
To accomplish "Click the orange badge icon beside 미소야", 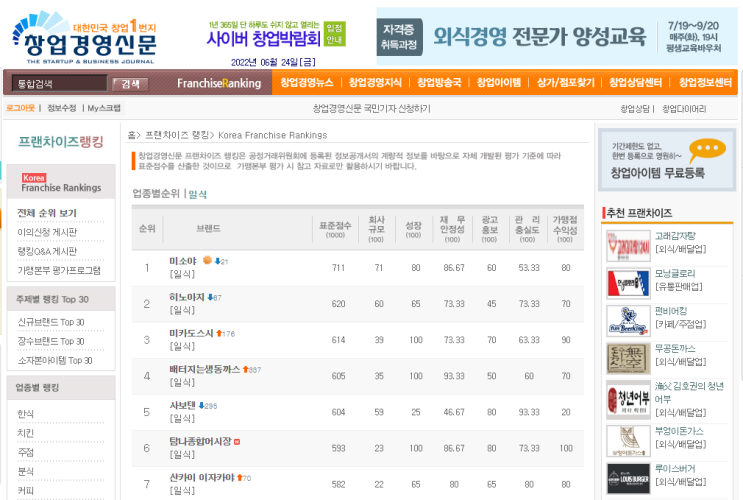I will pyautogui.click(x=207, y=260).
